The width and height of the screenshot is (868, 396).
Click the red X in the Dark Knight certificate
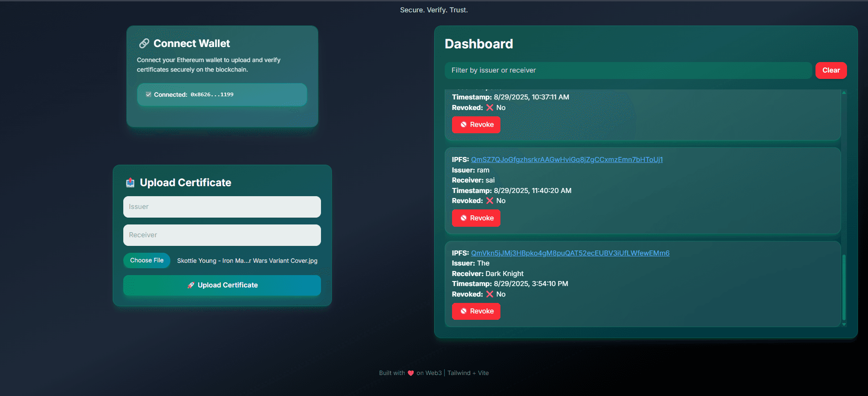point(489,294)
